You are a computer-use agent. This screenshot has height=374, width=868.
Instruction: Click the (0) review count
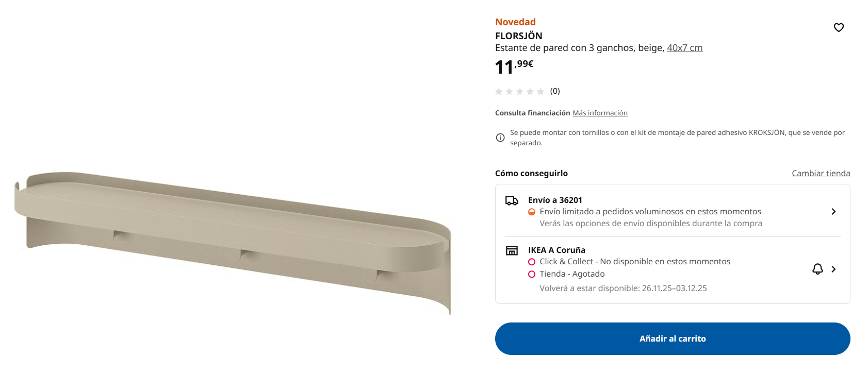[555, 91]
